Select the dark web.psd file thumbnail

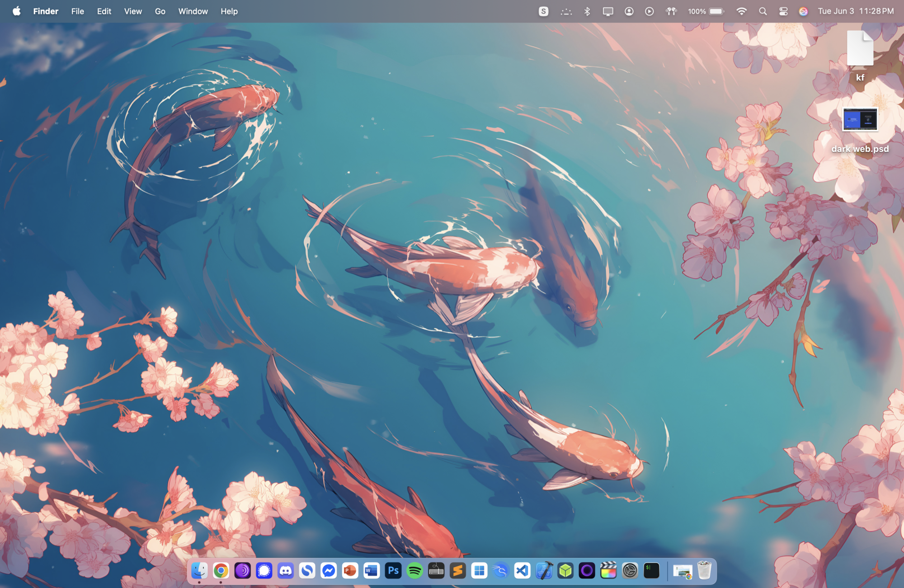coord(860,120)
